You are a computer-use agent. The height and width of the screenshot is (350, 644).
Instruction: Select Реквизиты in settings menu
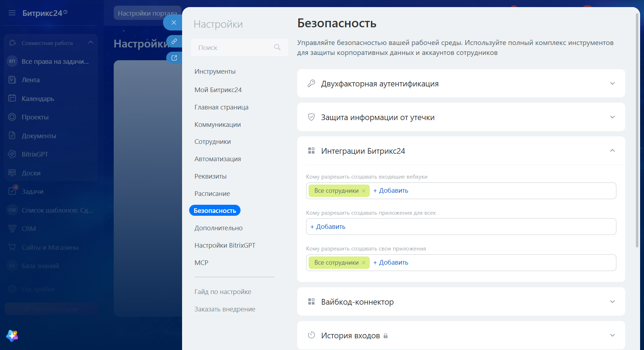click(x=210, y=176)
